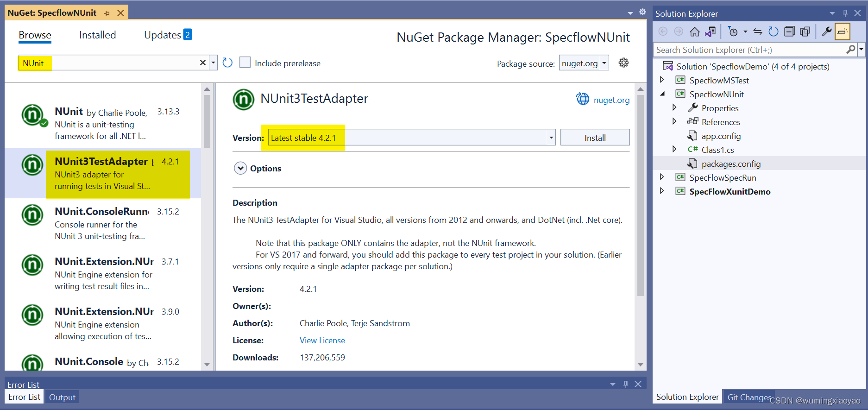Click Sync with Active Document arrows icon
Image resolution: width=868 pixels, height=410 pixels.
[x=758, y=32]
